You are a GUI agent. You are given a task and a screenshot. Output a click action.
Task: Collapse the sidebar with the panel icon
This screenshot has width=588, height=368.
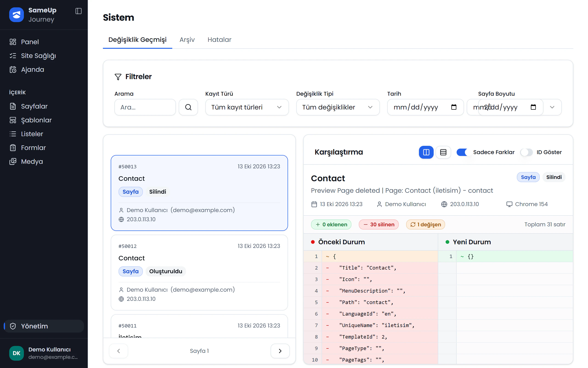[x=79, y=11]
